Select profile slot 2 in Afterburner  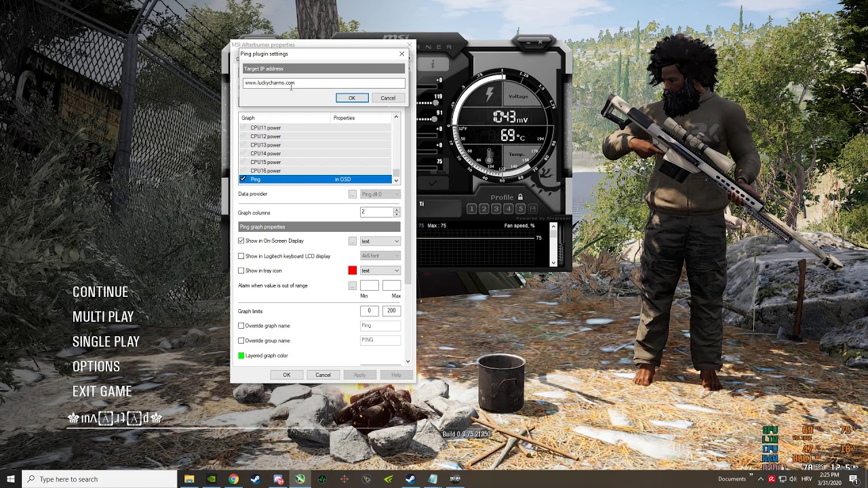[x=484, y=209]
